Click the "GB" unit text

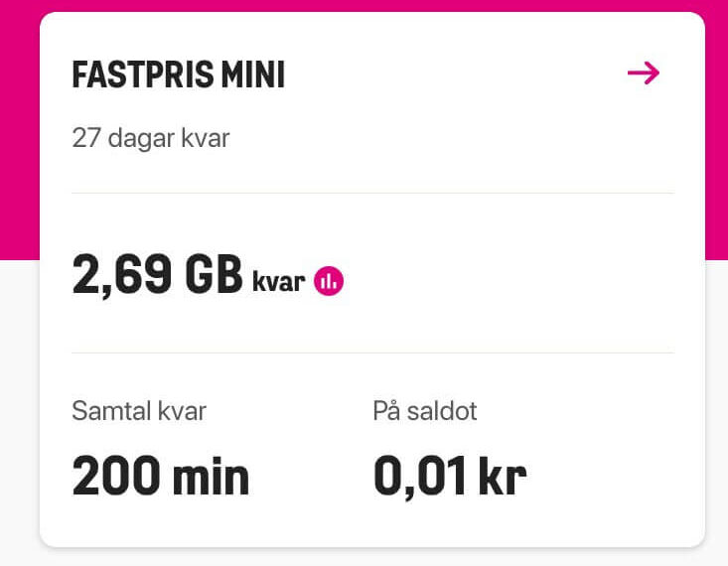[214, 274]
